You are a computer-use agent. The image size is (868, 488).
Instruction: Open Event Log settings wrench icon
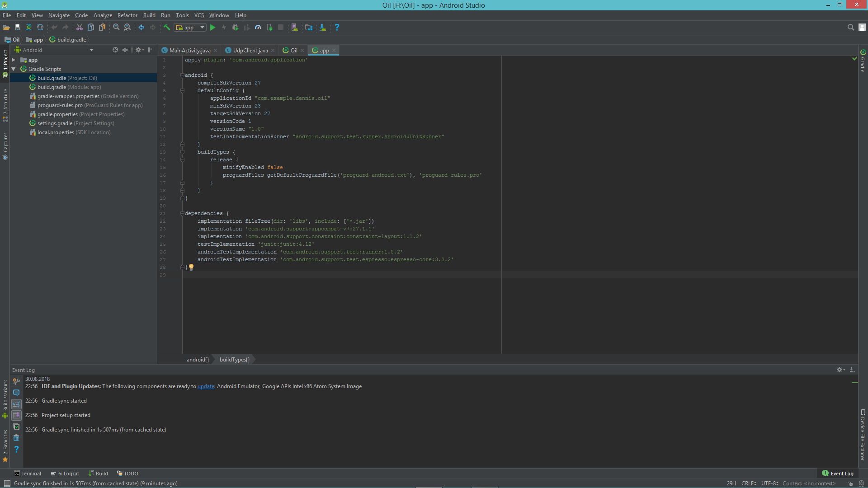click(x=16, y=381)
